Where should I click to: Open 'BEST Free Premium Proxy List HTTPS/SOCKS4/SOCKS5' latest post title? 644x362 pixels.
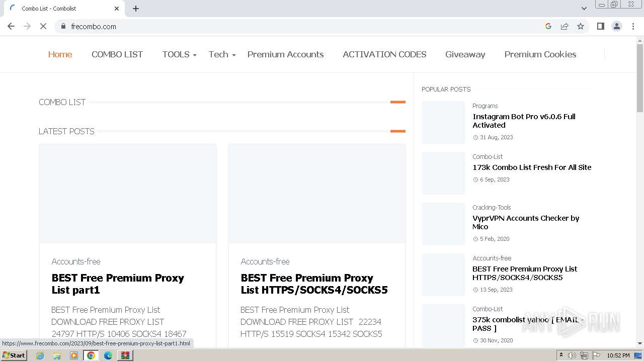[x=314, y=284]
